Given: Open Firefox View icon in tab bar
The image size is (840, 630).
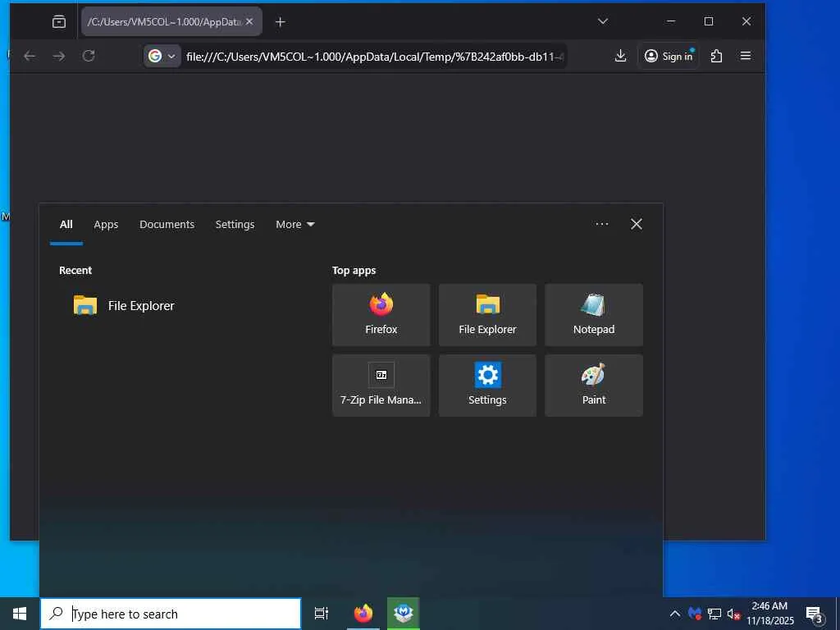Looking at the screenshot, I should click(x=59, y=21).
